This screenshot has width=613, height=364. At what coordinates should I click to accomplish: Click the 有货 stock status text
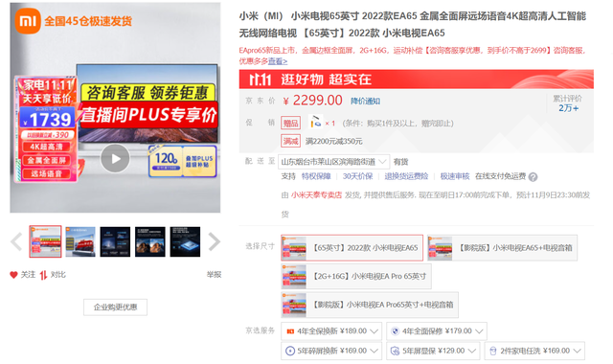click(x=400, y=162)
